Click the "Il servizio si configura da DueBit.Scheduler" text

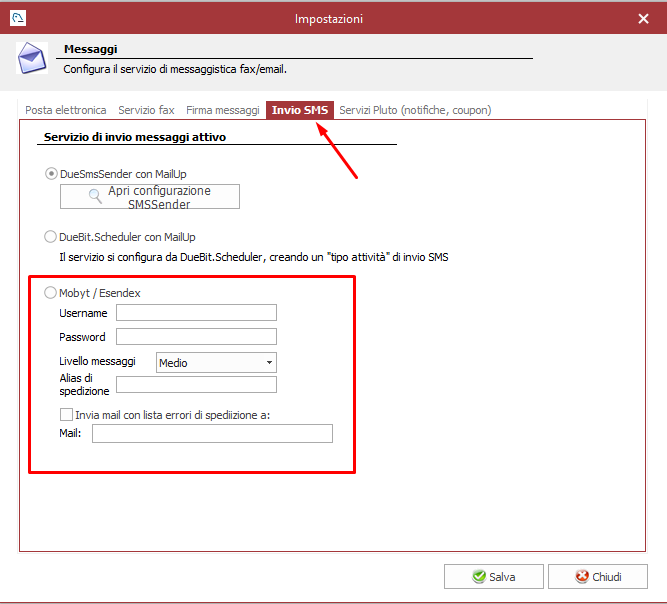pos(254,257)
